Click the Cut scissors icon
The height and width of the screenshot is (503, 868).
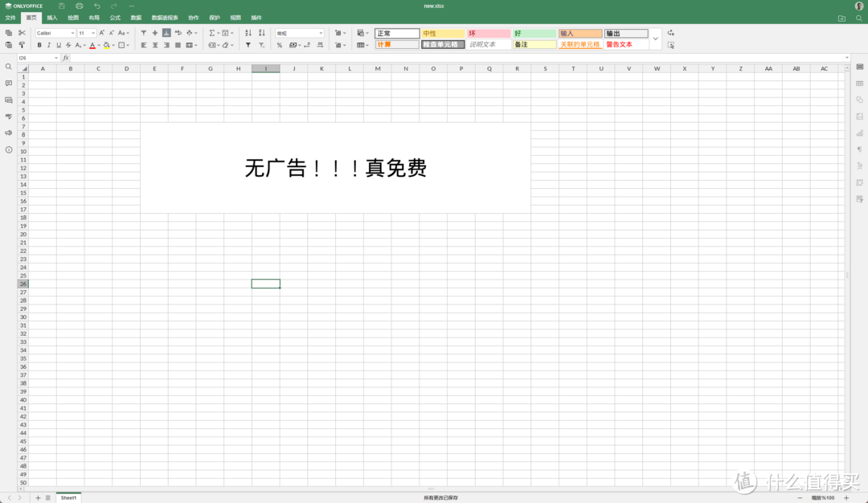click(x=22, y=33)
